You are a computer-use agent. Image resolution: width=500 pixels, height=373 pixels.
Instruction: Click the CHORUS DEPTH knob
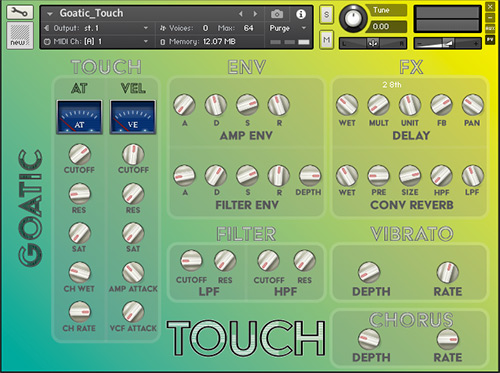tap(369, 339)
